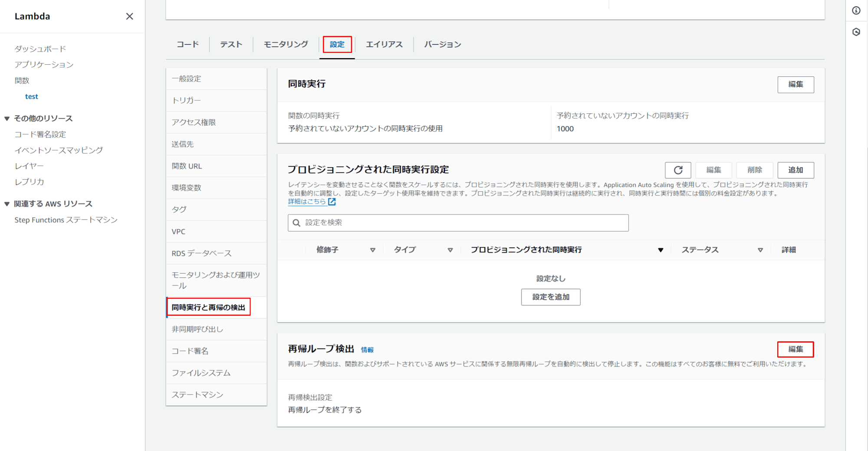The image size is (868, 451).
Task: Click the 設定を追加 button
Action: [x=551, y=297]
